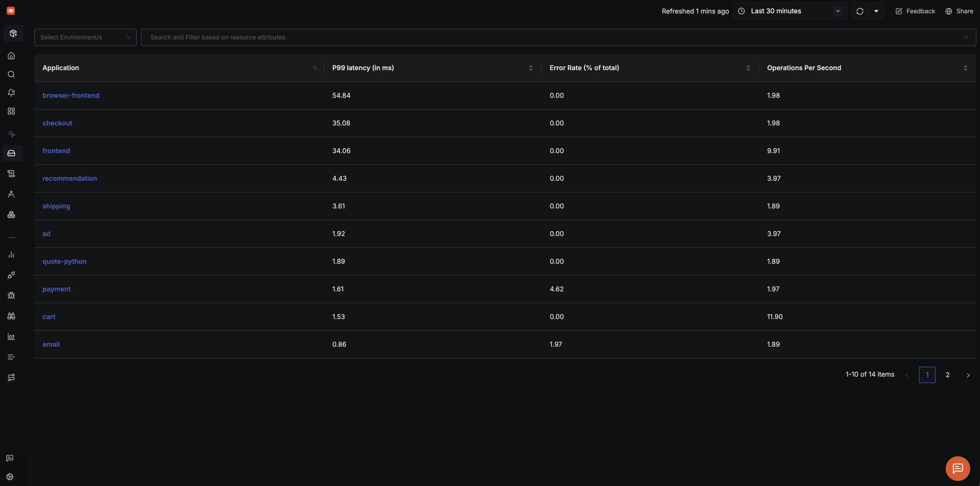The image size is (980, 486).
Task: Click the bug exceptions icon in sidebar
Action: (12, 295)
